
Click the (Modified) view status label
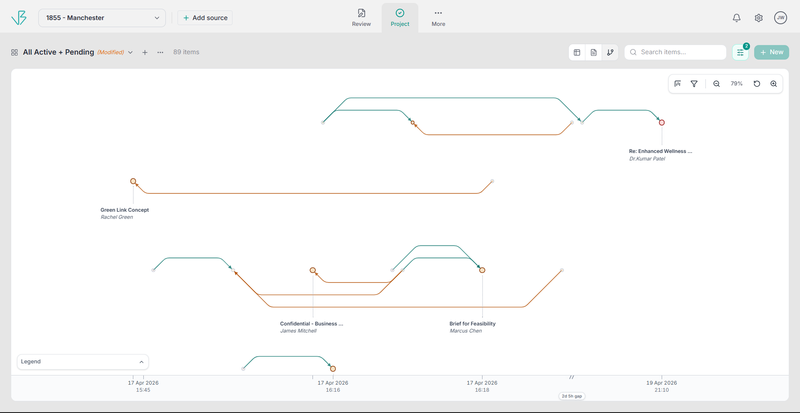(x=111, y=52)
